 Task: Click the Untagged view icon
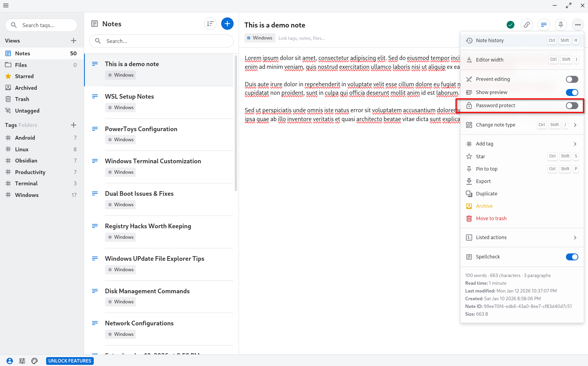8,111
